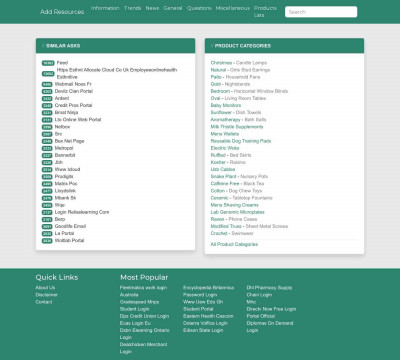Open the Fleetmatics work login link

click(x=143, y=288)
